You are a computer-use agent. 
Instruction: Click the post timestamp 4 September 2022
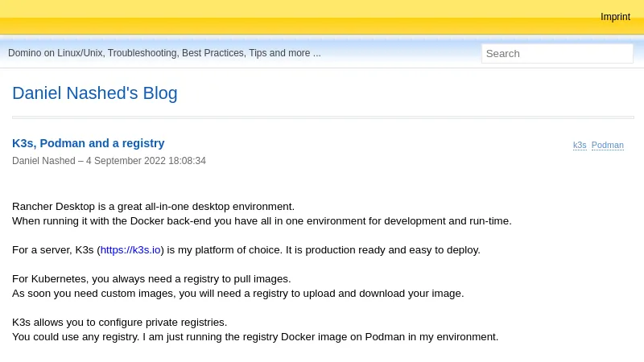[146, 161]
